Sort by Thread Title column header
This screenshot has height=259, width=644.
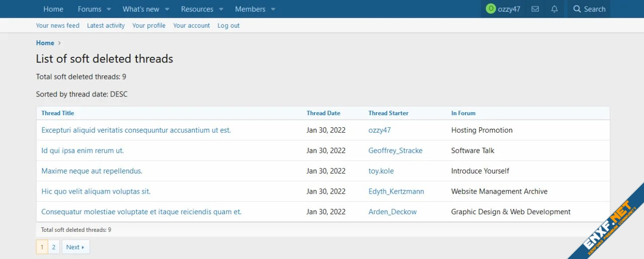pos(57,113)
